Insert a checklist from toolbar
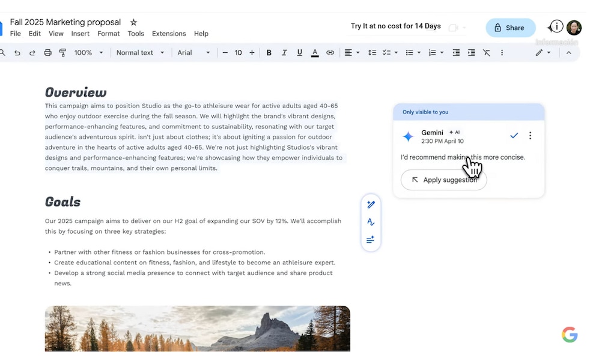 386,53
